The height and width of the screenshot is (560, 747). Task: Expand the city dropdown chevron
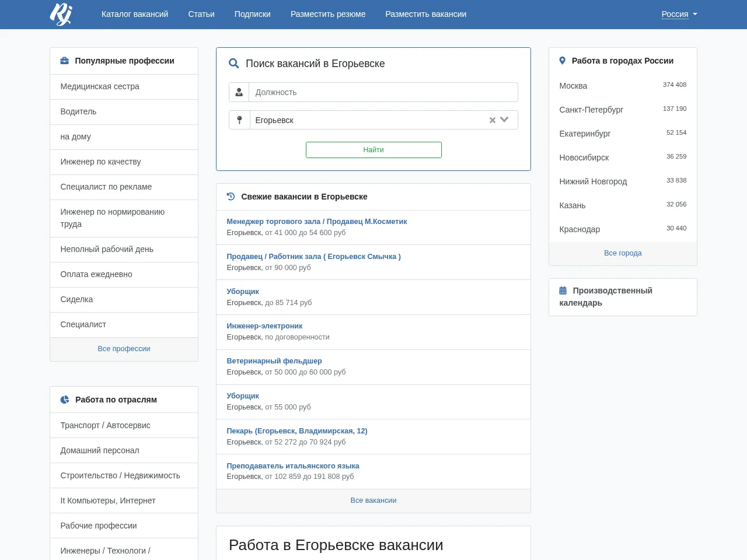505,120
